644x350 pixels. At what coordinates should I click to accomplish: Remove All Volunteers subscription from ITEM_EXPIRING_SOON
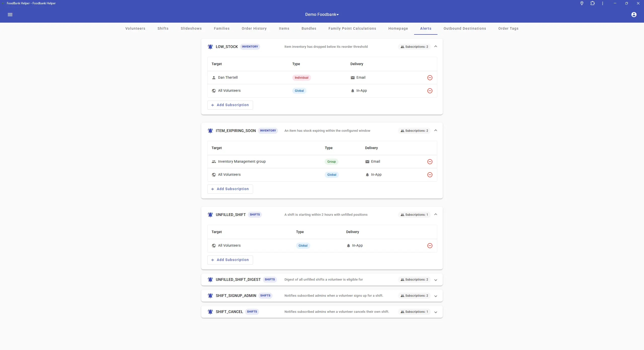[x=430, y=175]
